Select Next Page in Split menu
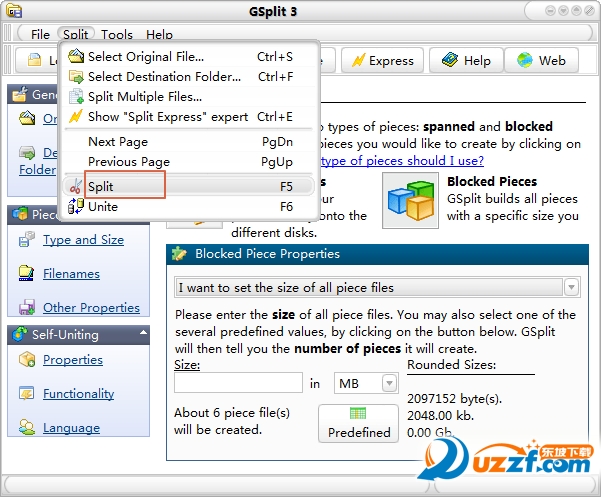Image resolution: width=601 pixels, height=497 pixels. [x=190, y=142]
